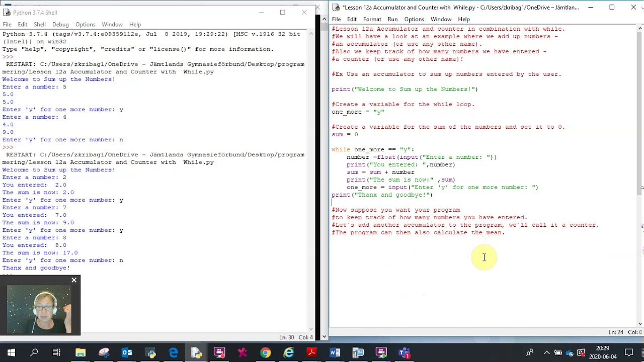
Task: Click the code line 'sum = sum + number'
Action: click(380, 172)
